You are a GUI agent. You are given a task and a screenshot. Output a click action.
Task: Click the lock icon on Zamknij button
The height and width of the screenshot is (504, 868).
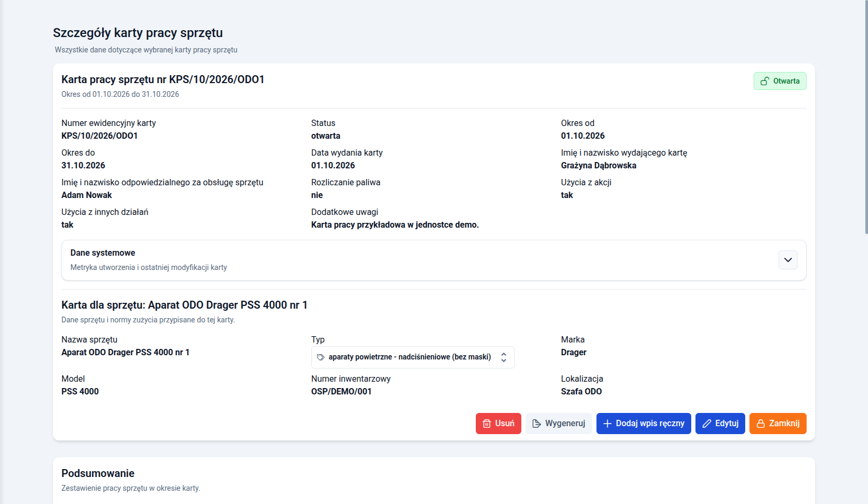pos(761,424)
